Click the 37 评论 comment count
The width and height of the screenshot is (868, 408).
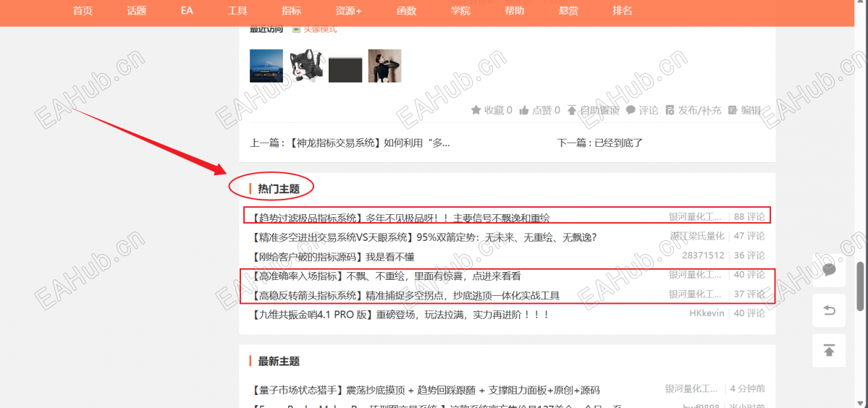click(749, 294)
